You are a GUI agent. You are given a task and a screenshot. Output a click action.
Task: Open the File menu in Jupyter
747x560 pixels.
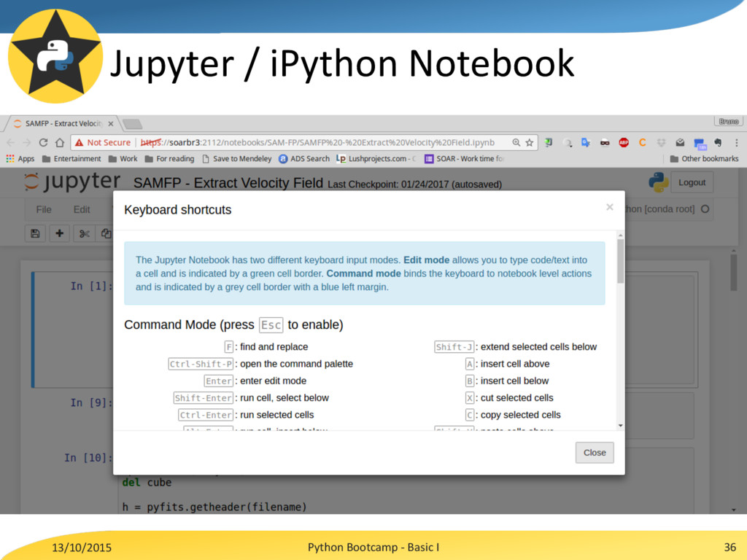point(43,209)
